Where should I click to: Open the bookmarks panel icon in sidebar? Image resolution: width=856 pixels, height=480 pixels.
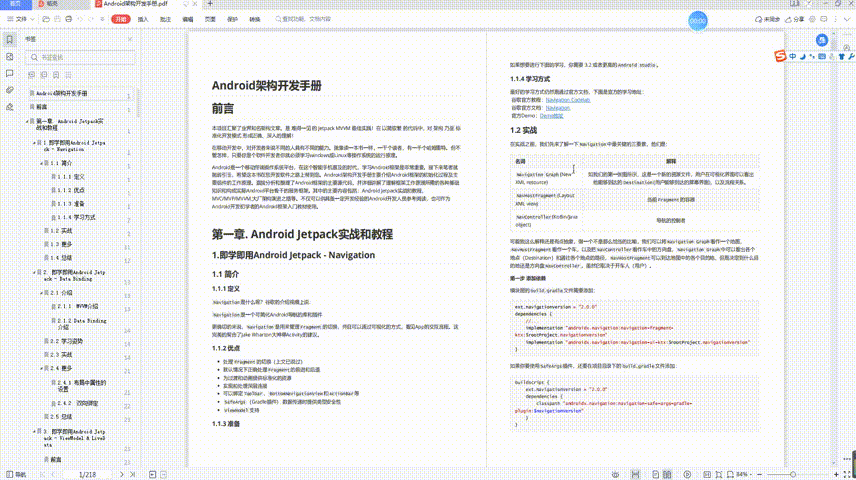point(9,39)
